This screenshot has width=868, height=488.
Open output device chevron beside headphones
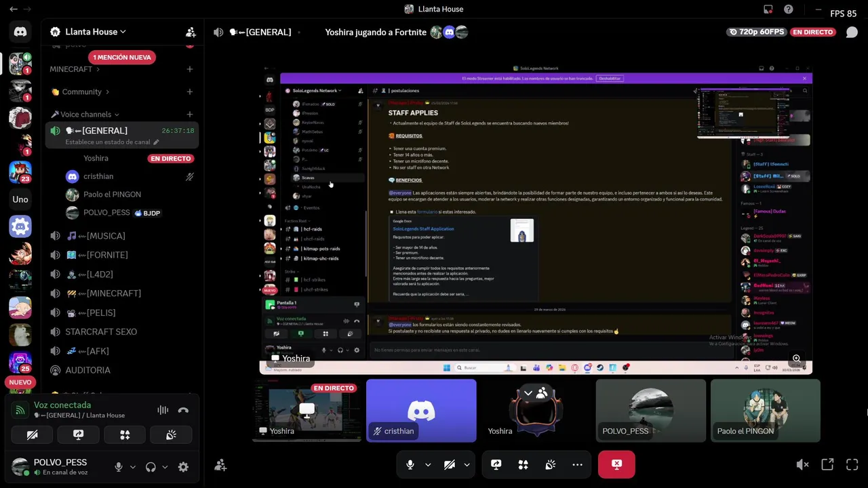pyautogui.click(x=165, y=467)
